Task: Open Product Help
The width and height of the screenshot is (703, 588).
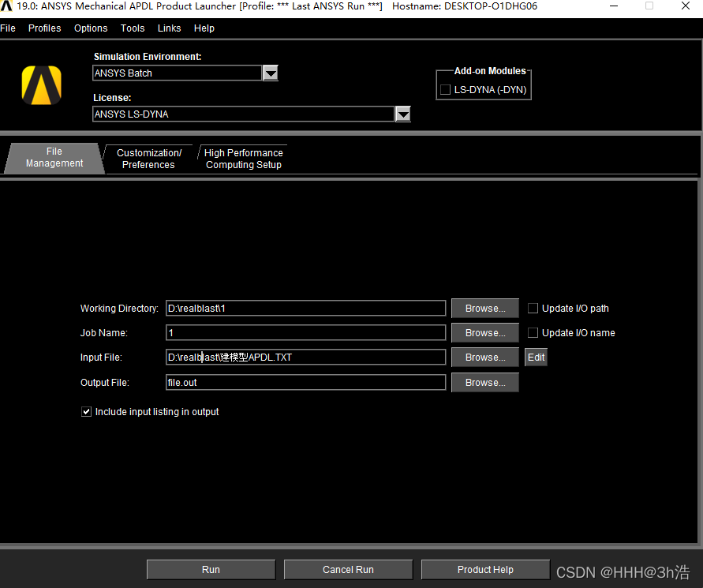Action: click(x=485, y=570)
